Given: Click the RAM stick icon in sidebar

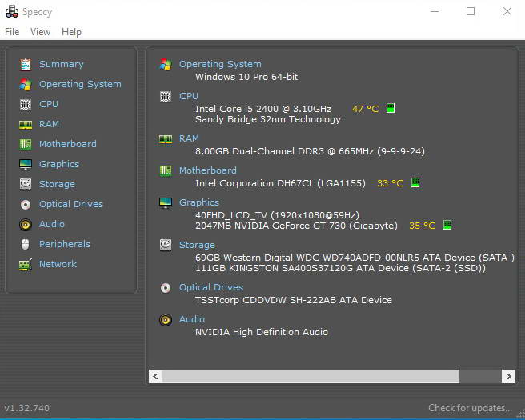Looking at the screenshot, I should pyautogui.click(x=26, y=125).
